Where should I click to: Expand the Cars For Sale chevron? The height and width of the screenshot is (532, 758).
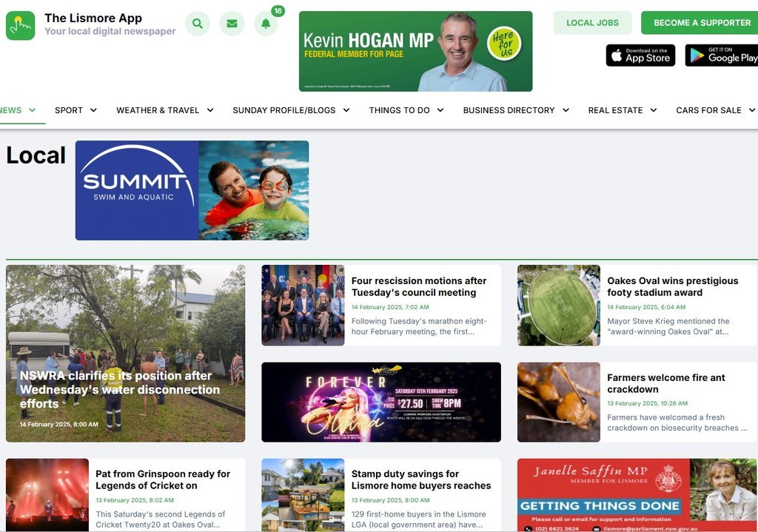(x=752, y=110)
